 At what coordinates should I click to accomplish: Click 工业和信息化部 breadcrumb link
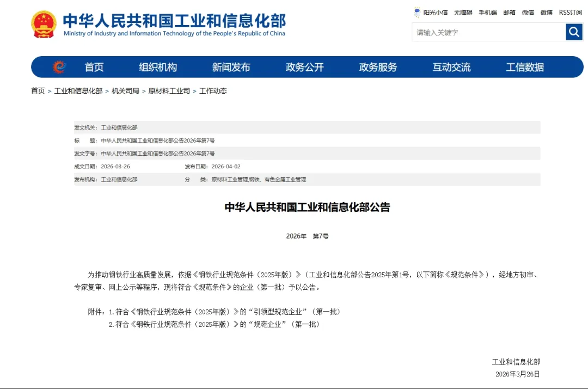point(78,91)
